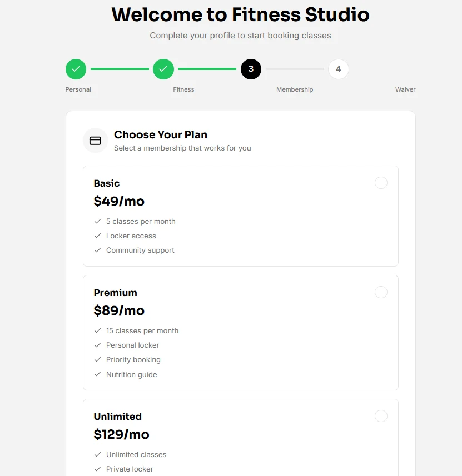This screenshot has width=462, height=476.
Task: Click the Premium $89/mo price
Action: (119, 310)
